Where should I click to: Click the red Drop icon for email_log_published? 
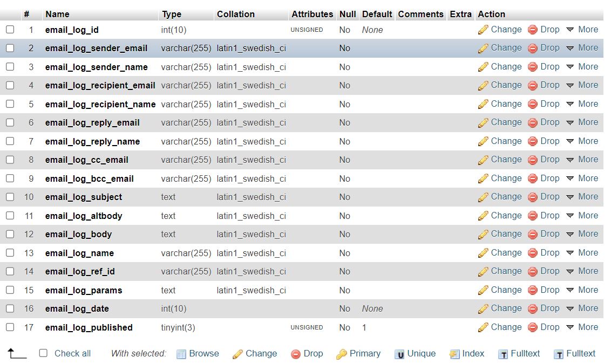click(x=533, y=327)
